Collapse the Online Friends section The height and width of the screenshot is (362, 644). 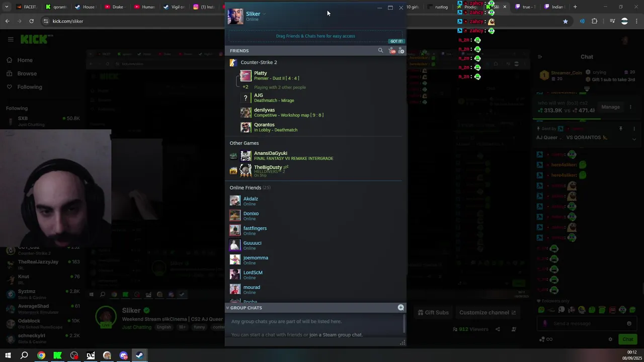(x=250, y=188)
